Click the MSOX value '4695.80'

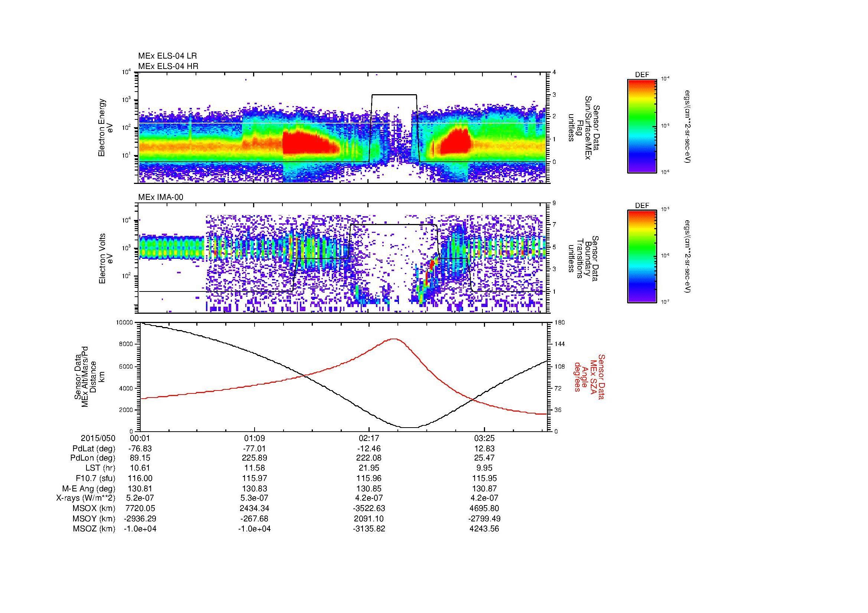coord(484,508)
